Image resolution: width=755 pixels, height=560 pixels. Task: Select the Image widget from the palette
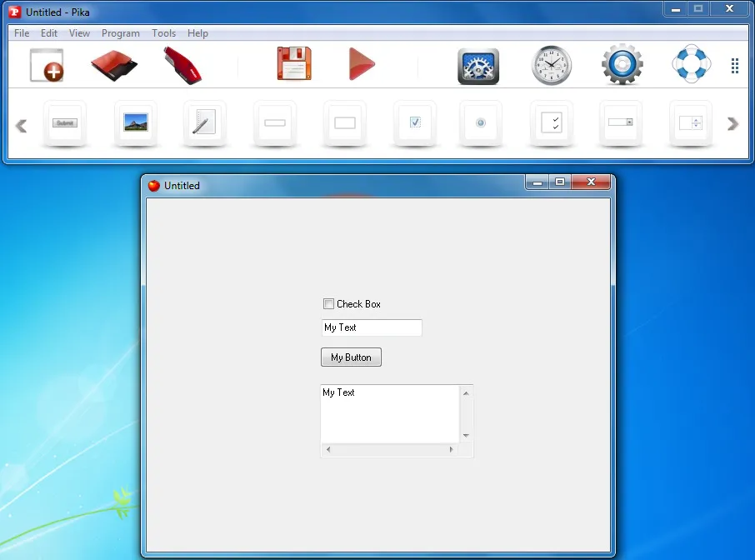pos(135,122)
